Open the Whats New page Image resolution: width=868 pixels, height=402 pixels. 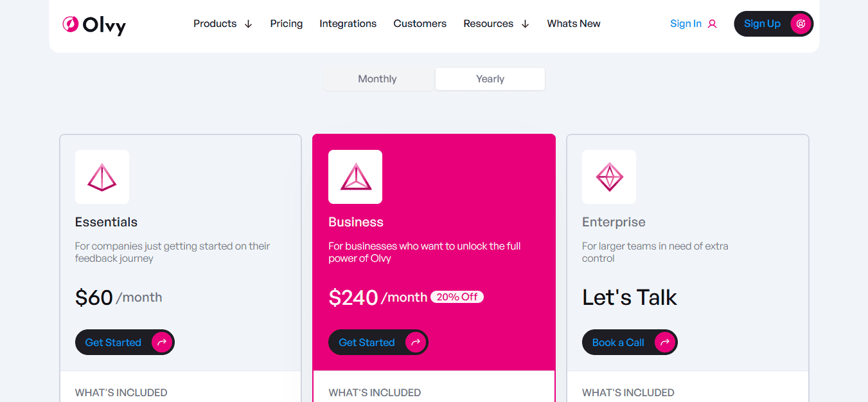[574, 24]
